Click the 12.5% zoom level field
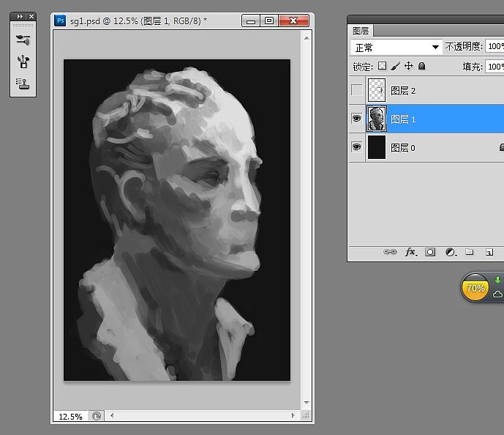The height and width of the screenshot is (435, 504). pos(70,417)
